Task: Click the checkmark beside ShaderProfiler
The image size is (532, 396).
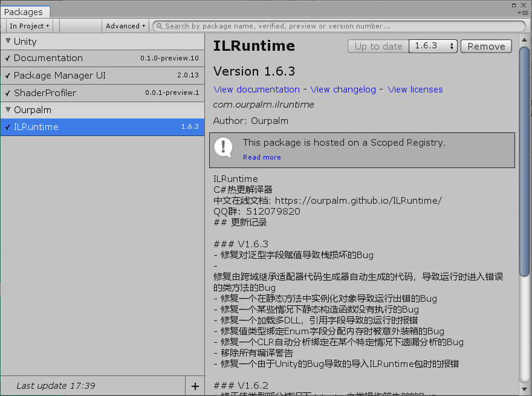Action: 7,93
